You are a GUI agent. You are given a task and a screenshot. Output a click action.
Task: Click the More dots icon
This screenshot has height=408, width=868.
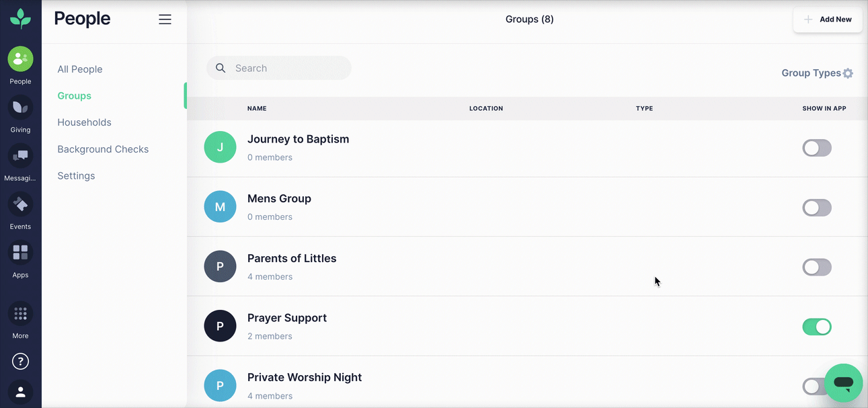point(20,314)
